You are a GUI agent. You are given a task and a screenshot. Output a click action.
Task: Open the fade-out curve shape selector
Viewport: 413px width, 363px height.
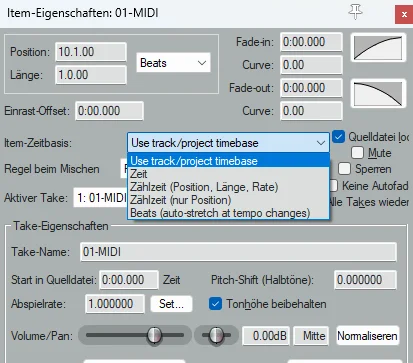tap(378, 94)
